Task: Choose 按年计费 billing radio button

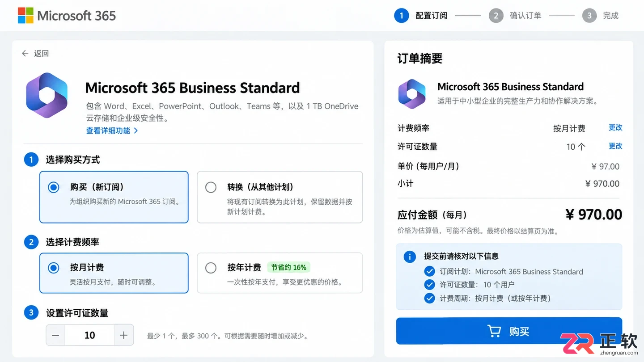Action: [211, 268]
